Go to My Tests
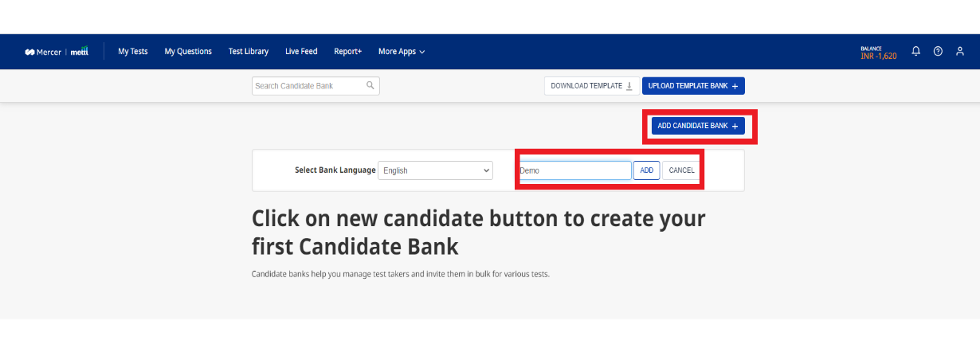 point(133,52)
